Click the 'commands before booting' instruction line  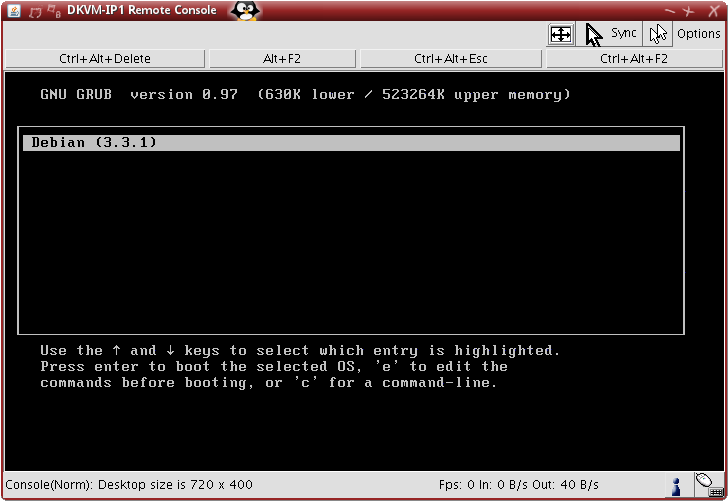(269, 383)
